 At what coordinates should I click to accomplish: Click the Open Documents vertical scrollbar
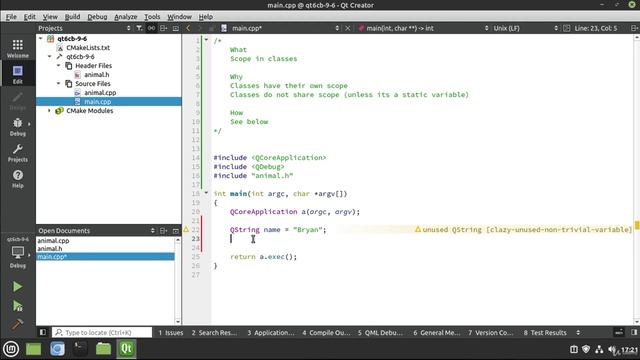pyautogui.click(x=178, y=281)
